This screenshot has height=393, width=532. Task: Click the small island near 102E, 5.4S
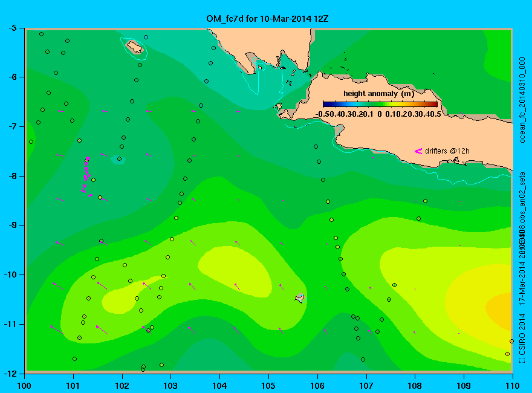134,47
